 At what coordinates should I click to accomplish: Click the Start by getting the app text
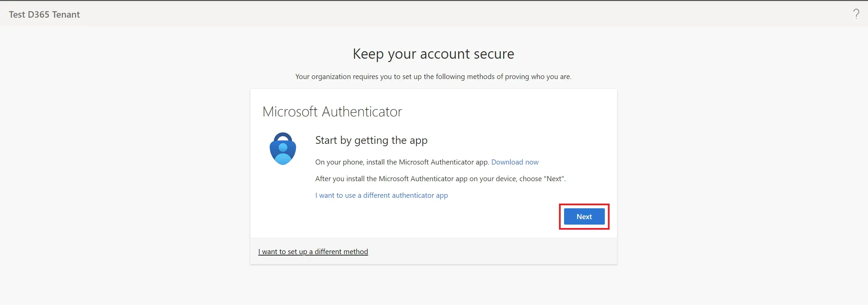pos(371,140)
